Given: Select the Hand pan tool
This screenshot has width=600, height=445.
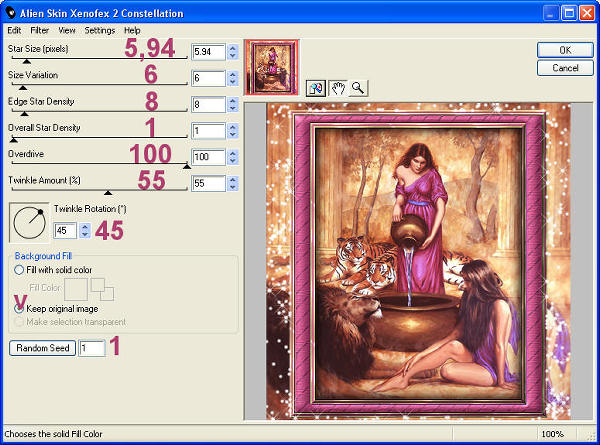Looking at the screenshot, I should click(338, 88).
